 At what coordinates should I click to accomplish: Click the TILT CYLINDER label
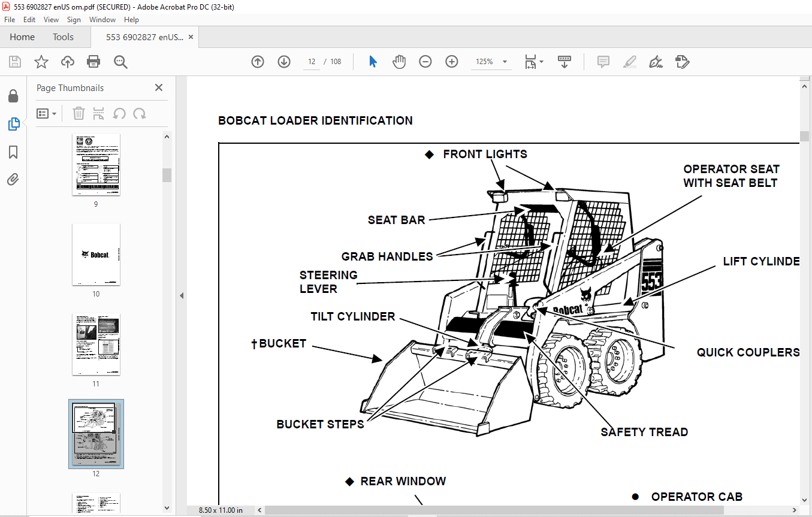point(353,316)
